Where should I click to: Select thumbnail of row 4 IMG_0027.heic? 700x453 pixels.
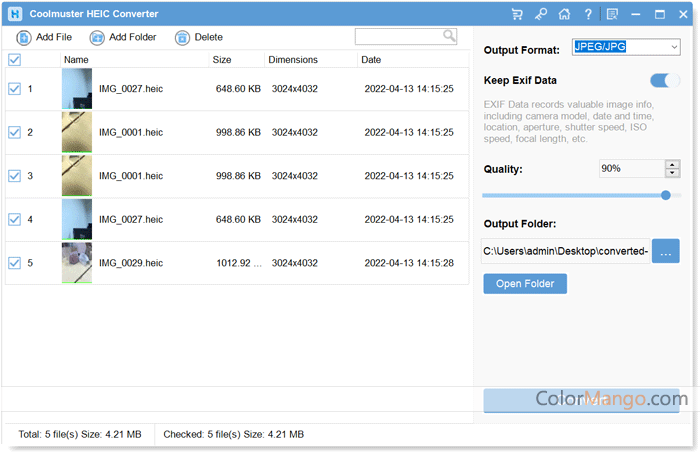click(x=77, y=219)
